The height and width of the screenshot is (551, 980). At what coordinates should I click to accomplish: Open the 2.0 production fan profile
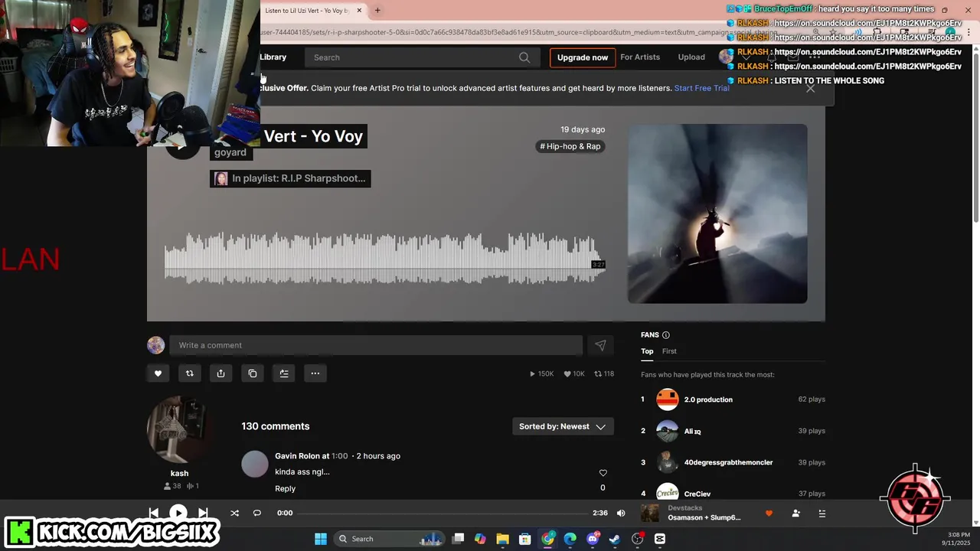point(708,399)
